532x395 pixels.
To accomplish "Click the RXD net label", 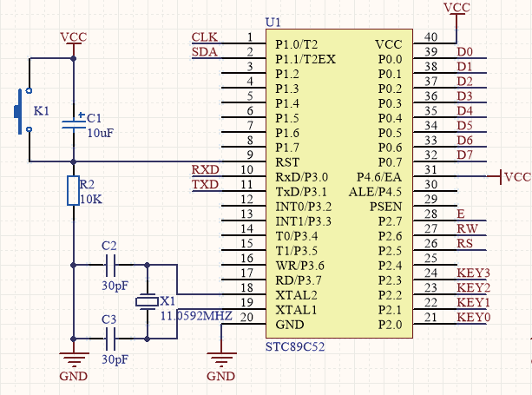I will [x=206, y=169].
